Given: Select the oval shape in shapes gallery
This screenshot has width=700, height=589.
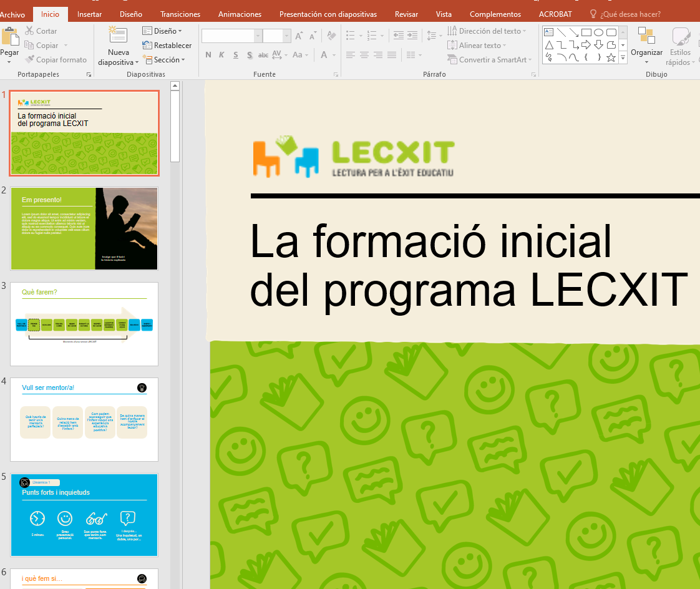Looking at the screenshot, I should pos(598,32).
